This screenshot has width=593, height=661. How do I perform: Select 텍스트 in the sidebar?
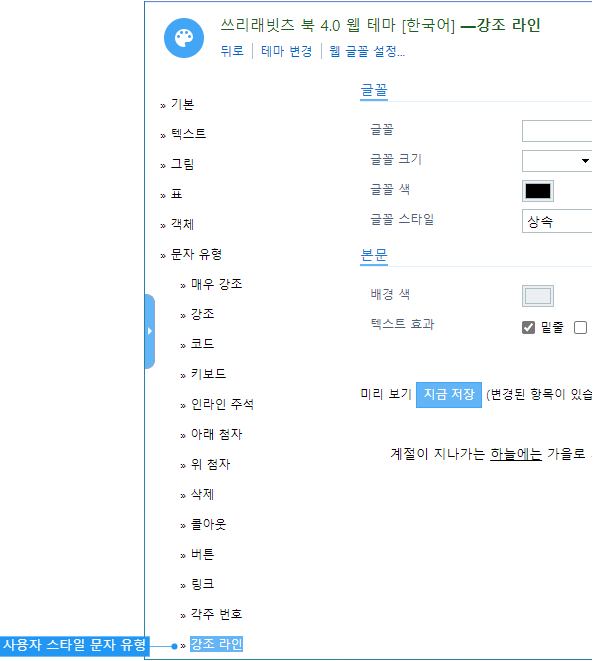click(188, 134)
